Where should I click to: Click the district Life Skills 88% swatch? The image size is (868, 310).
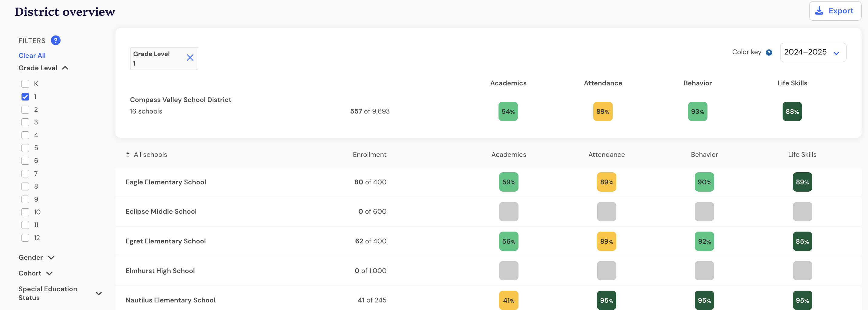pos(792,111)
